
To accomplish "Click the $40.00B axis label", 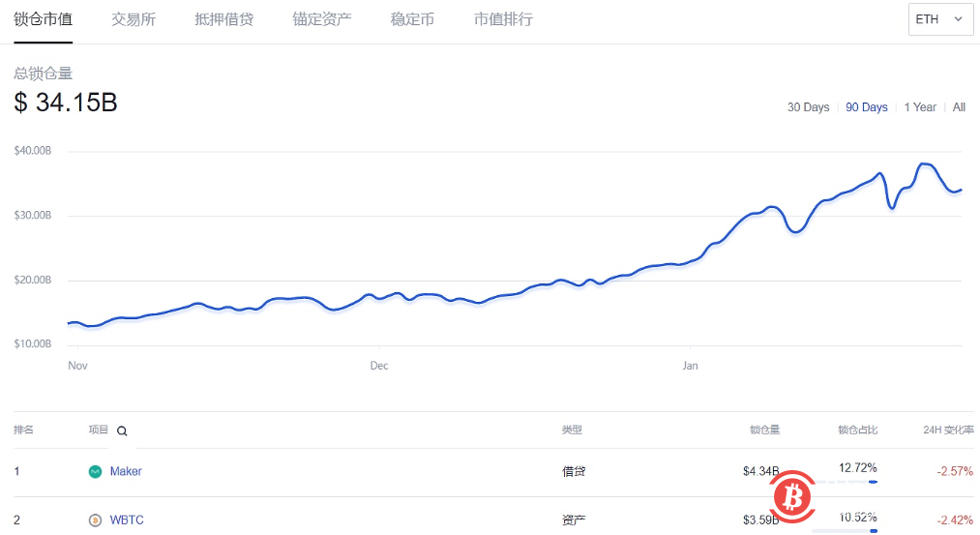I will pyautogui.click(x=33, y=151).
